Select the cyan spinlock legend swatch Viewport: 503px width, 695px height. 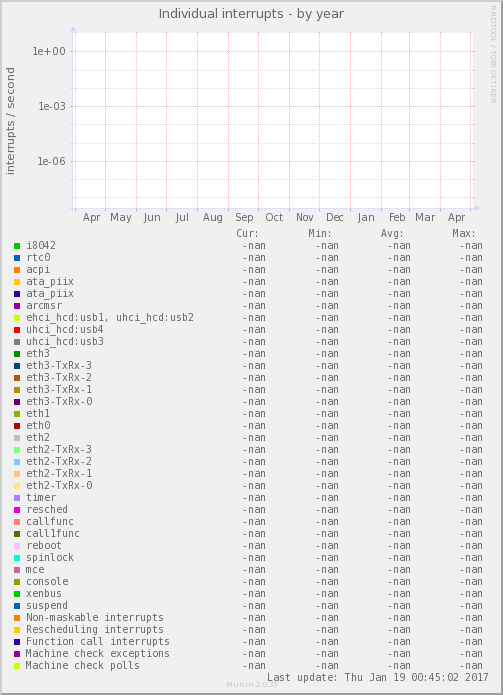(x=17, y=558)
